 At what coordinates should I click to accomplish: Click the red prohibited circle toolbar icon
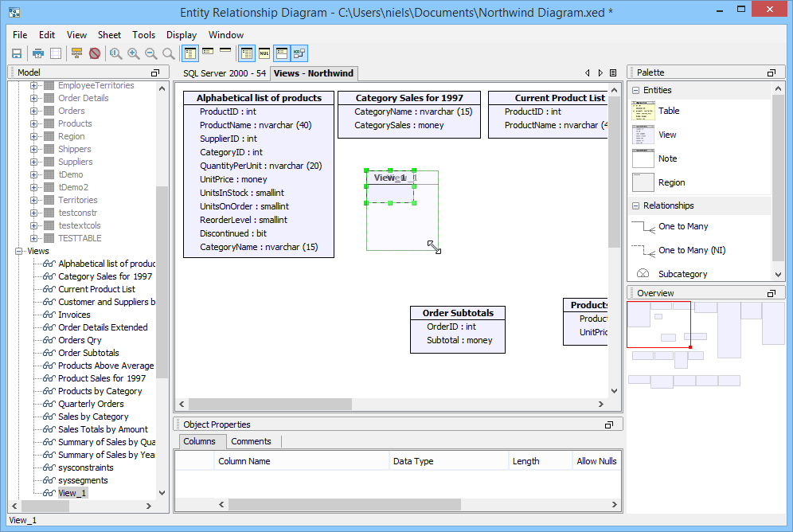pos(95,53)
